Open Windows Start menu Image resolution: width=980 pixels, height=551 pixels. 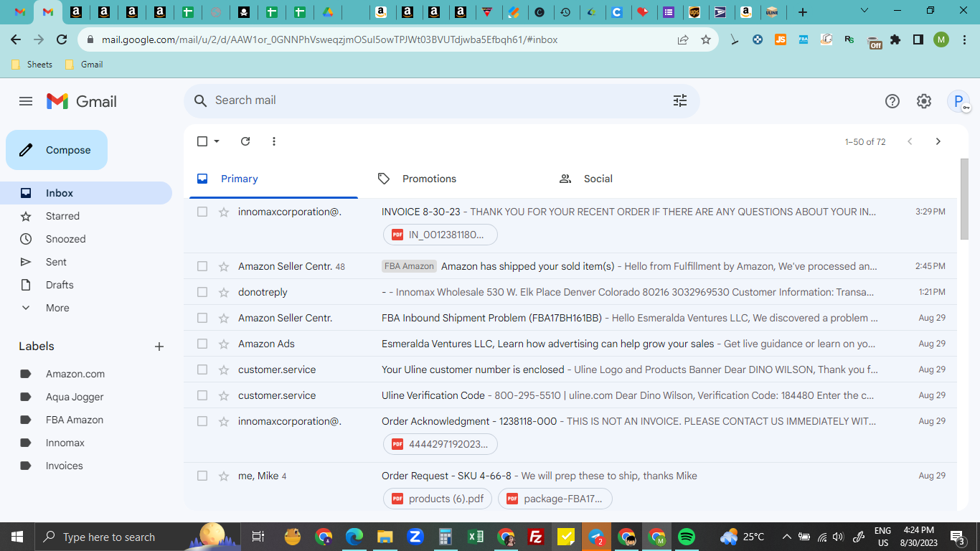(x=17, y=537)
